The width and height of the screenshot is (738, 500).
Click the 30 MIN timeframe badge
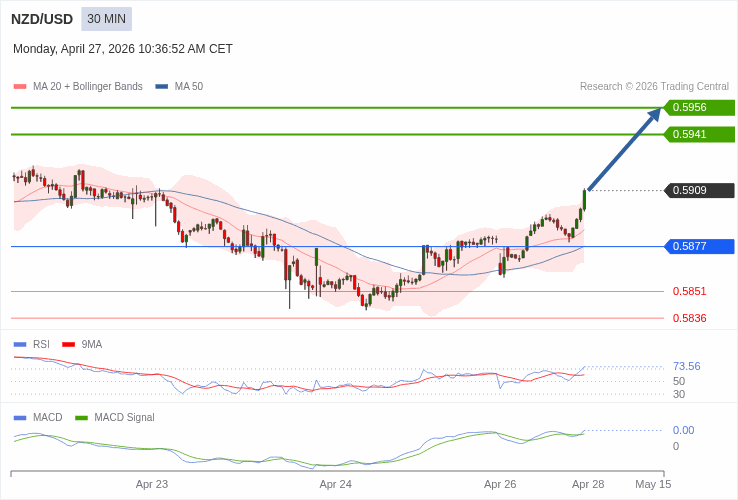106,19
